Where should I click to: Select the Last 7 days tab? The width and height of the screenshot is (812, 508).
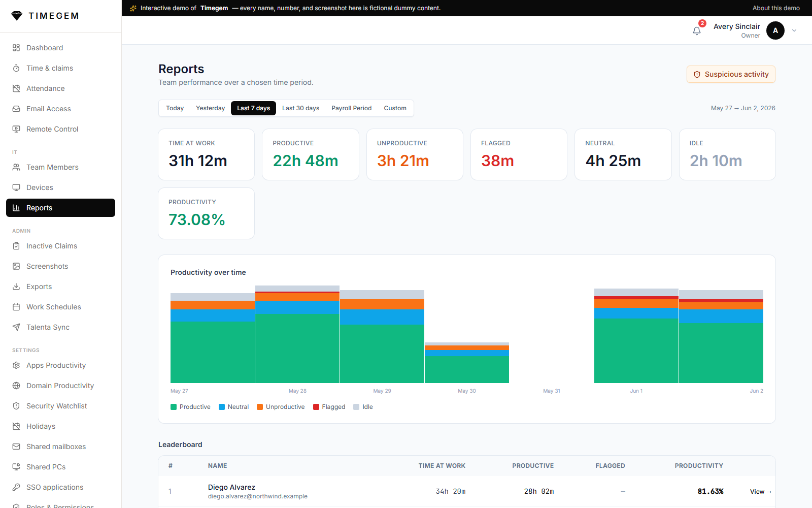253,108
